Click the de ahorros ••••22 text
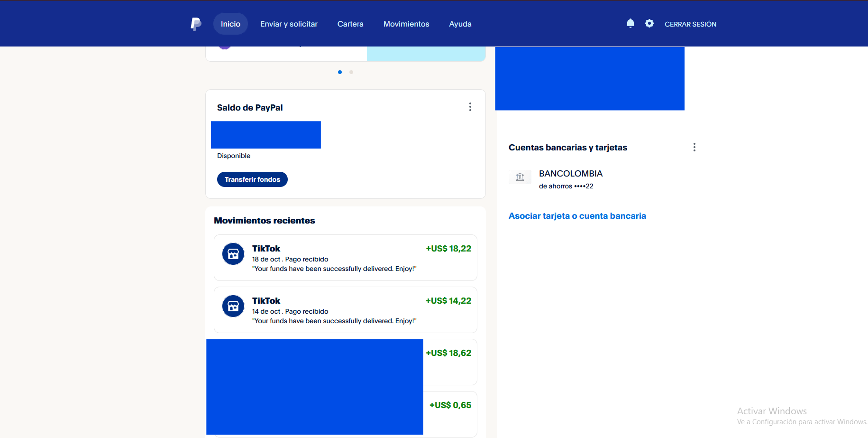Image resolution: width=868 pixels, height=438 pixels. coord(566,186)
